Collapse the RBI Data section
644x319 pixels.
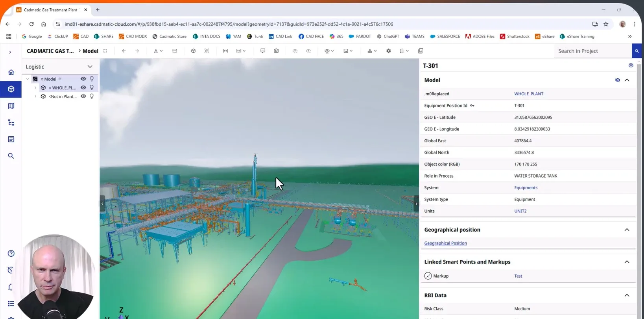coord(627,295)
